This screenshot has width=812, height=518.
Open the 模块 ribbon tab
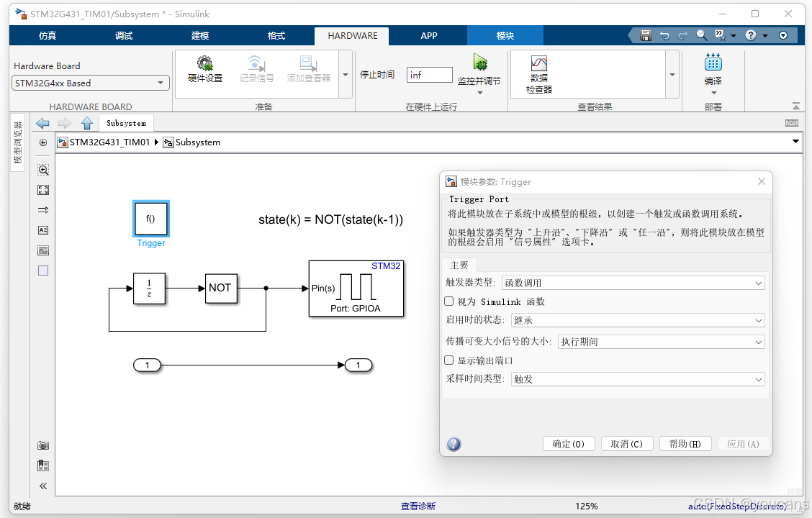(505, 36)
